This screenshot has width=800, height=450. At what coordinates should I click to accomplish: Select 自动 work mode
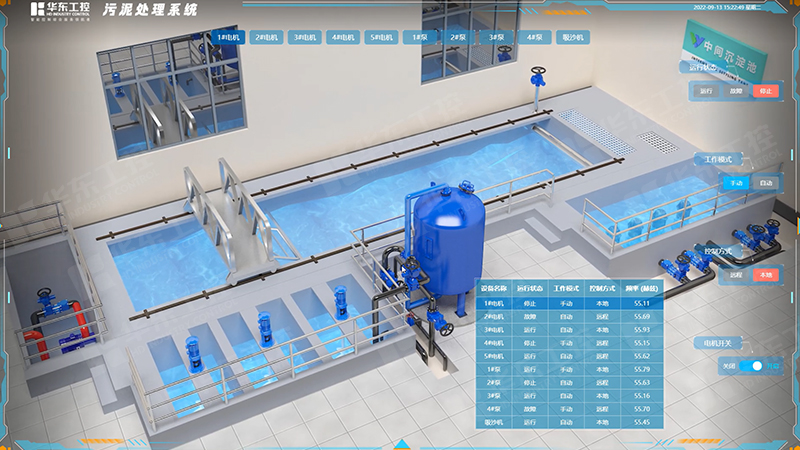point(765,183)
